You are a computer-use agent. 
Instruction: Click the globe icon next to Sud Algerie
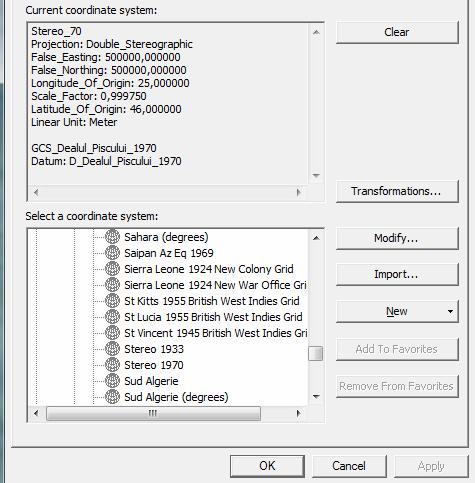[x=112, y=381]
